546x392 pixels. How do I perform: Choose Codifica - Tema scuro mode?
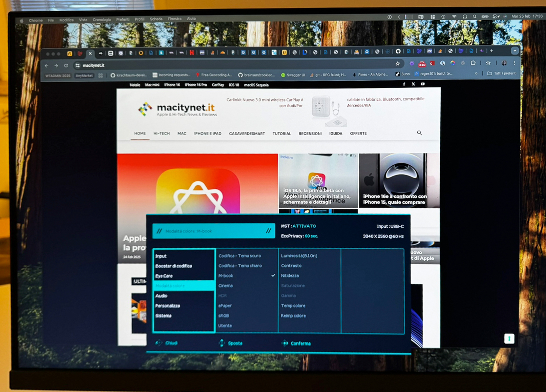point(239,256)
